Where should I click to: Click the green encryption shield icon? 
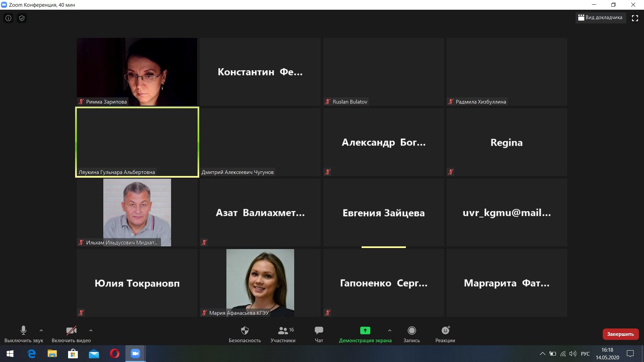(x=22, y=18)
